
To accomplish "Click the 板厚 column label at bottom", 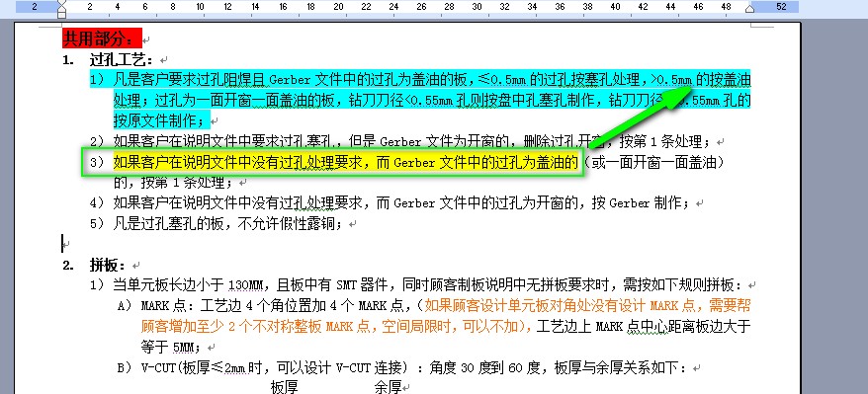I will click(285, 387).
